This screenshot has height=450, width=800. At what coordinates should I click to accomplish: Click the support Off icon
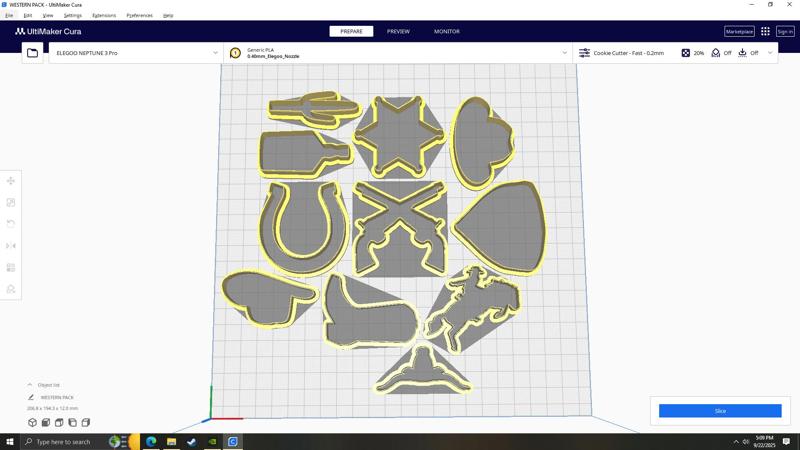[715, 53]
